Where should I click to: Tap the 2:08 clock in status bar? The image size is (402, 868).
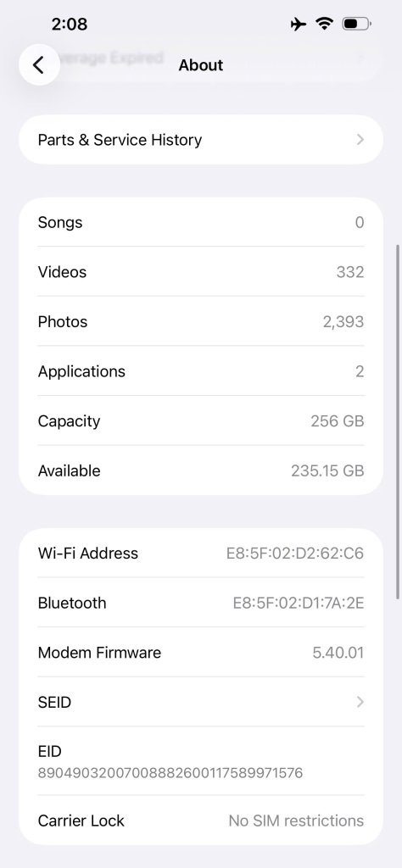tap(70, 24)
